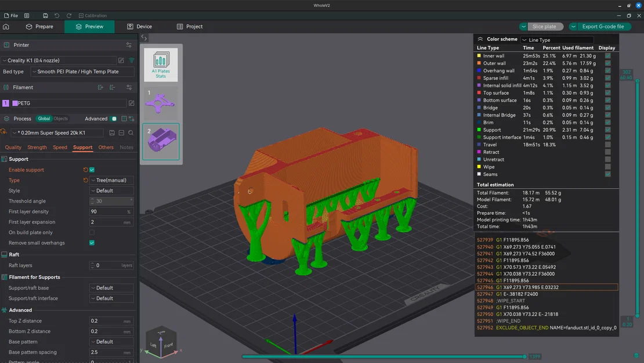
Task: Toggle On build plate only checkbox
Action: (92, 232)
